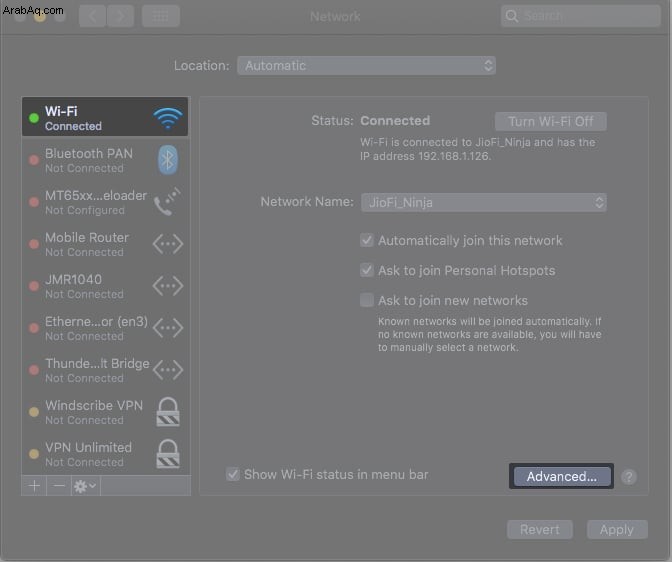The width and height of the screenshot is (672, 562).
Task: Select Windscribe VPN service
Action: click(x=105, y=412)
